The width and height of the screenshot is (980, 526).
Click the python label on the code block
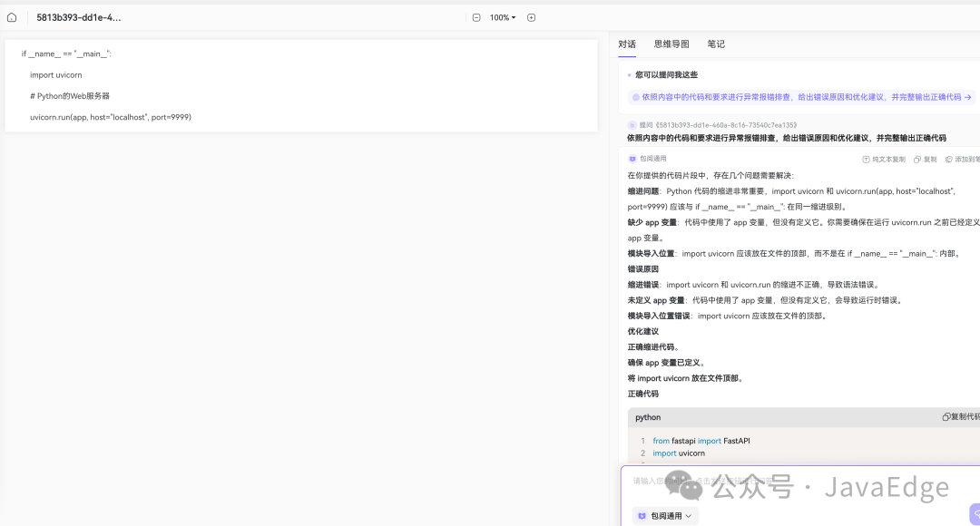pyautogui.click(x=647, y=417)
